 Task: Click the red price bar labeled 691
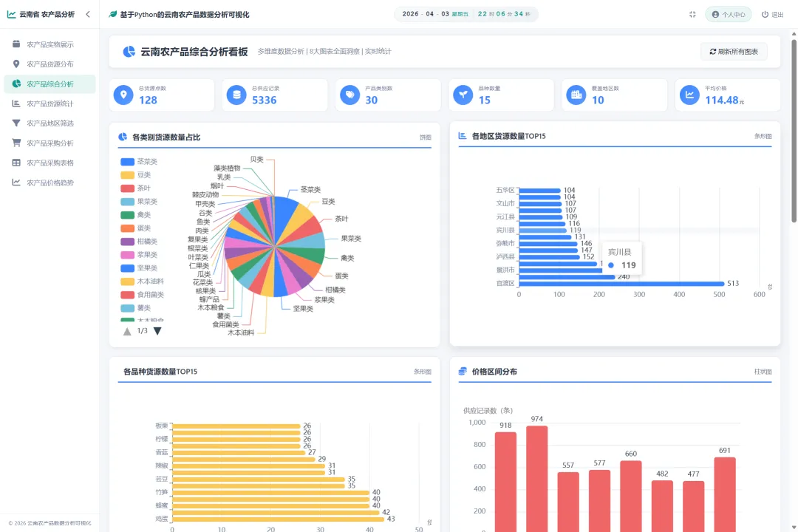point(725,494)
